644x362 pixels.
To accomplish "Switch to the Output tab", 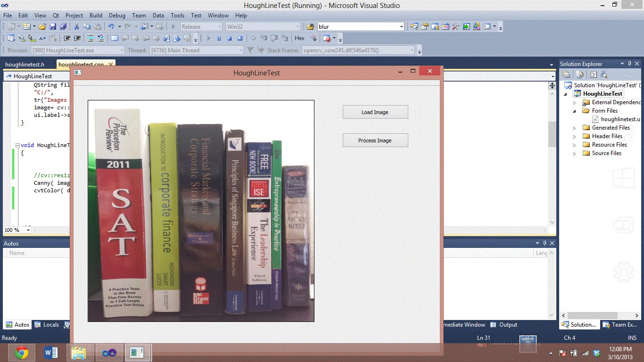I will tap(504, 324).
